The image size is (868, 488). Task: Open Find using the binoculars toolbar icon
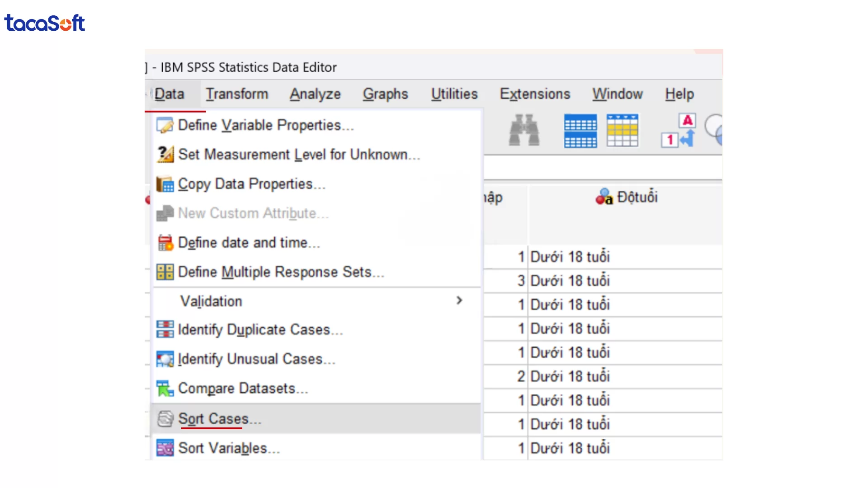[524, 131]
